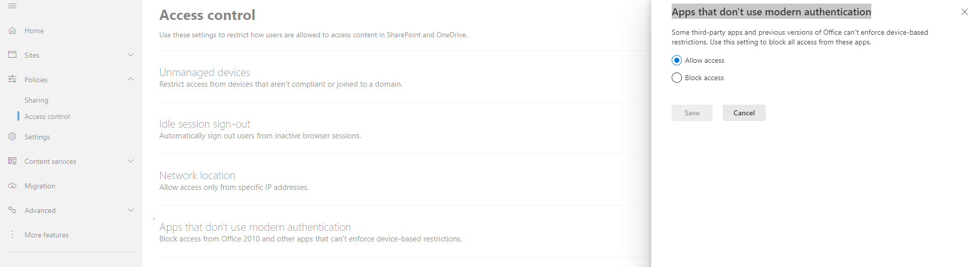Screen dimensions: 980x267
Task: Select the Allow access radio button
Action: pyautogui.click(x=677, y=60)
